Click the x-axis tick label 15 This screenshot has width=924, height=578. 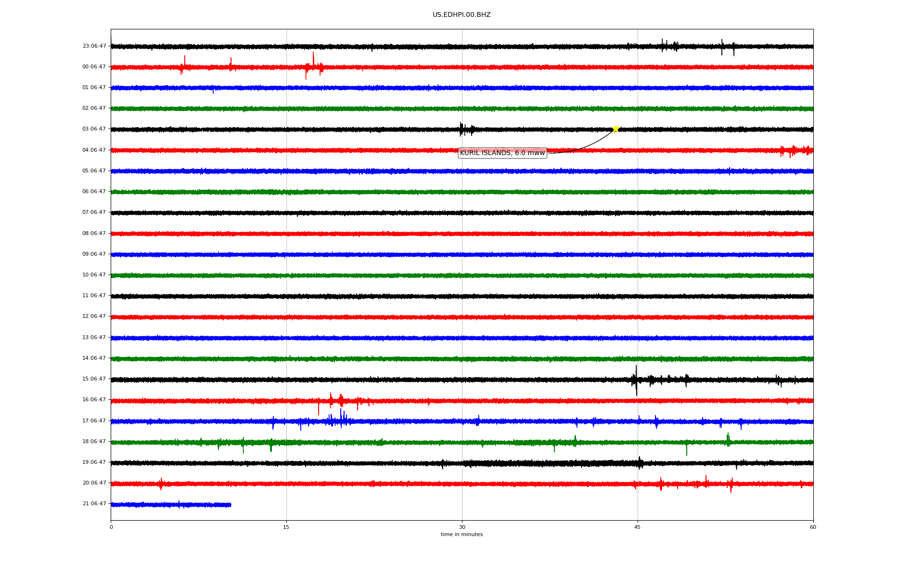[x=286, y=527]
